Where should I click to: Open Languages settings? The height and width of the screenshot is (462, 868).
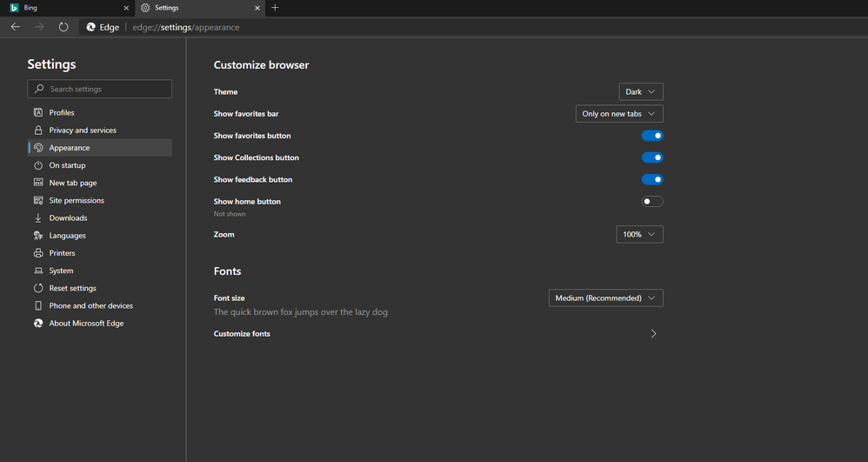tap(100, 236)
